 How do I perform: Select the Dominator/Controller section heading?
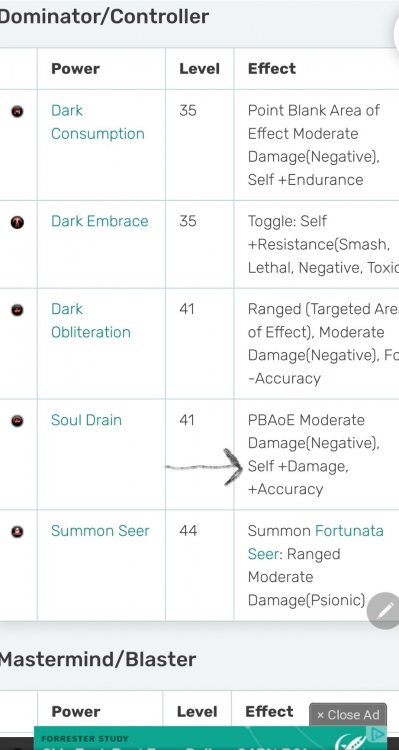point(104,17)
